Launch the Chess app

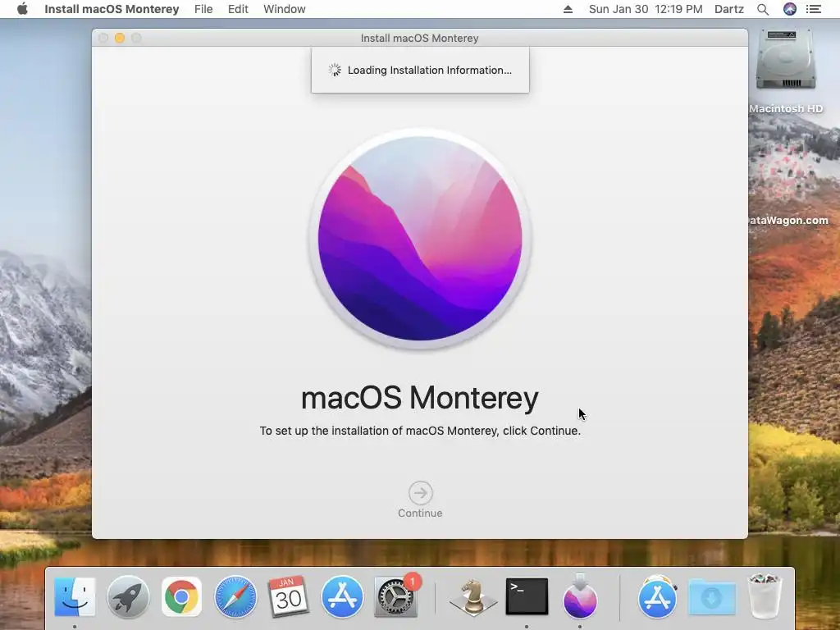pos(473,597)
